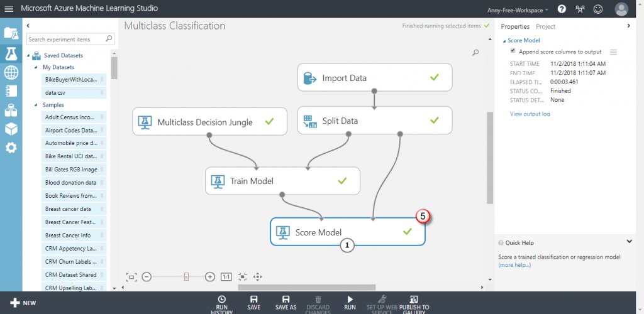Open the Datasets sidebar icon
Viewport: 644px width, 314px height.
[11, 110]
